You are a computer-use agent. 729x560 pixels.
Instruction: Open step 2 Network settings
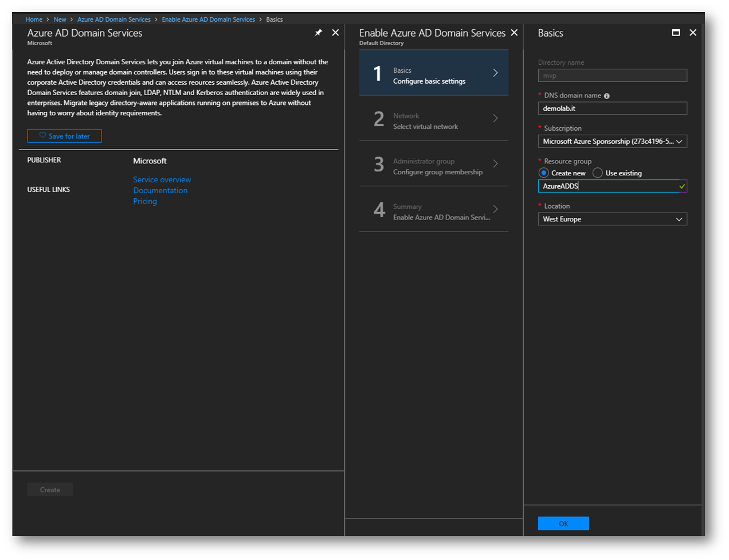[x=434, y=119]
